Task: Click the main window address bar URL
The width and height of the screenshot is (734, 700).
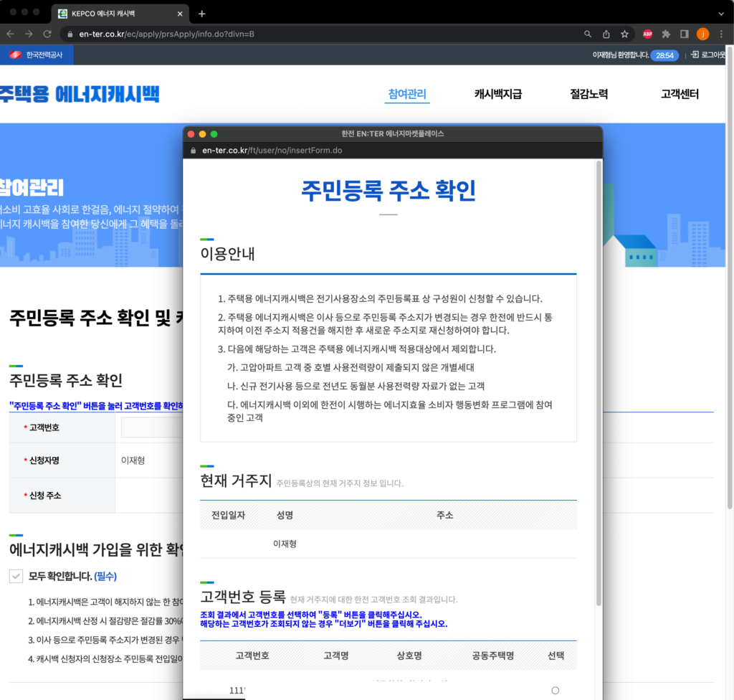Action: click(x=166, y=34)
